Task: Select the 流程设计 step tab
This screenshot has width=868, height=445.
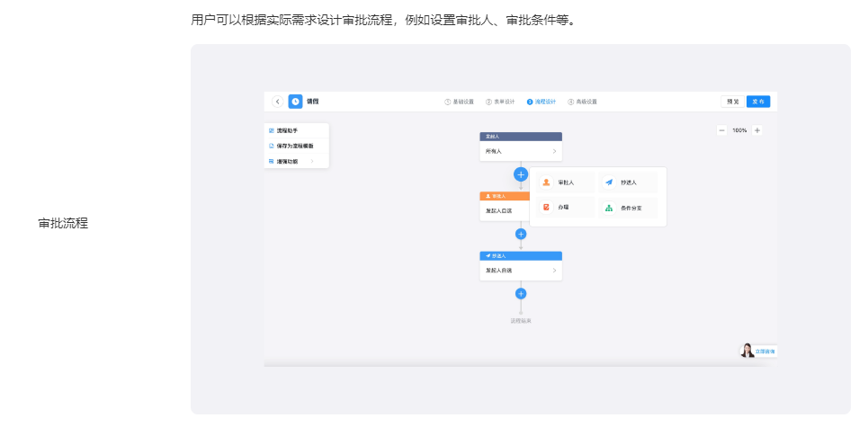Action: (x=541, y=102)
